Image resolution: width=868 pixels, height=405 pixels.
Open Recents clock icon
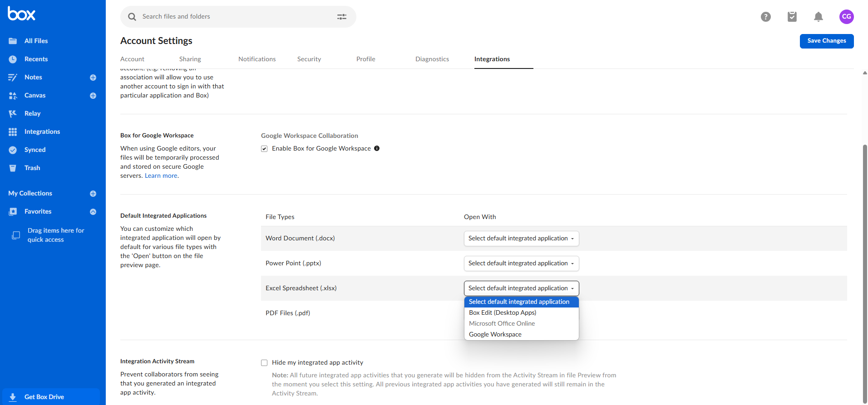pos(13,59)
